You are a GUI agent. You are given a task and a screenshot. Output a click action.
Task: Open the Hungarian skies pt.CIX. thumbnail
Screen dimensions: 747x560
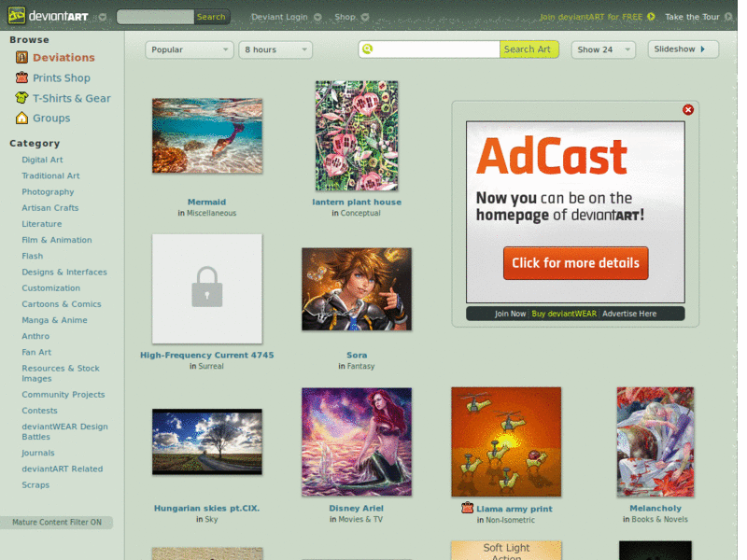pyautogui.click(x=207, y=441)
